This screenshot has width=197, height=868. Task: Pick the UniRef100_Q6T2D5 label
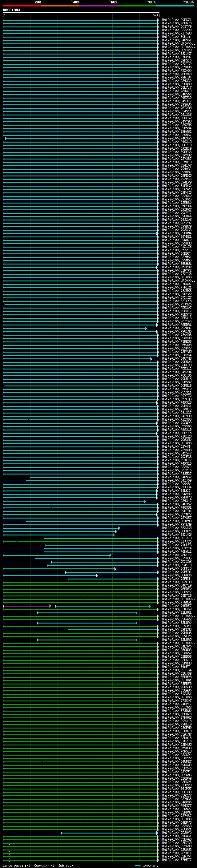[x=176, y=108]
